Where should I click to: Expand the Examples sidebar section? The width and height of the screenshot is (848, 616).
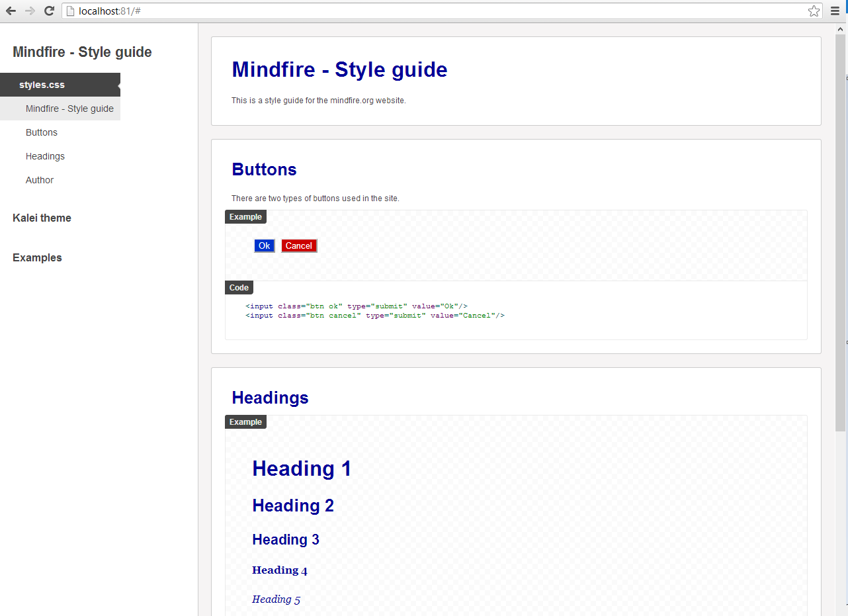click(37, 257)
